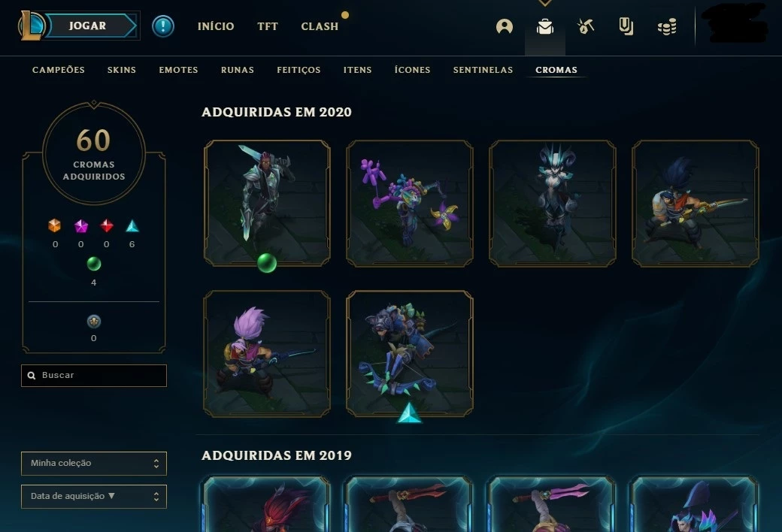782x532 pixels.
Task: Open the Clash navigation link
Action: coord(320,26)
